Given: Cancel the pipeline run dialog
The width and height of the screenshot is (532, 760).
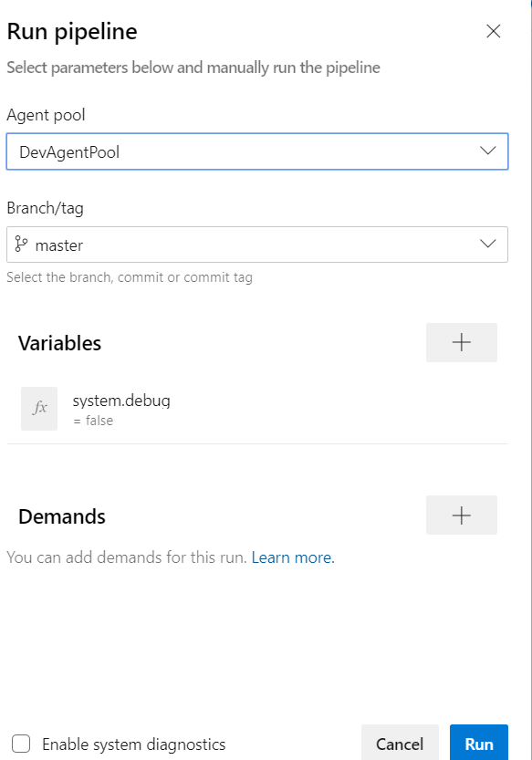Looking at the screenshot, I should [400, 744].
